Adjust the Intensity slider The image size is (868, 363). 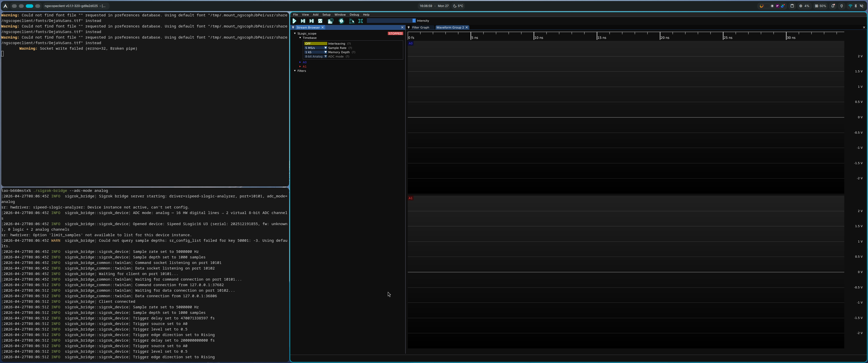[x=391, y=20]
